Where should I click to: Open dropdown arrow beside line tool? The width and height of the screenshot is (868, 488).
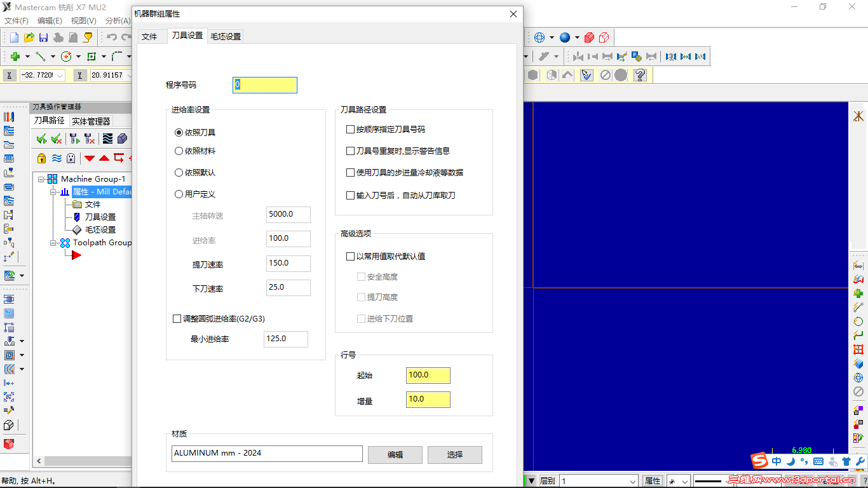point(53,57)
